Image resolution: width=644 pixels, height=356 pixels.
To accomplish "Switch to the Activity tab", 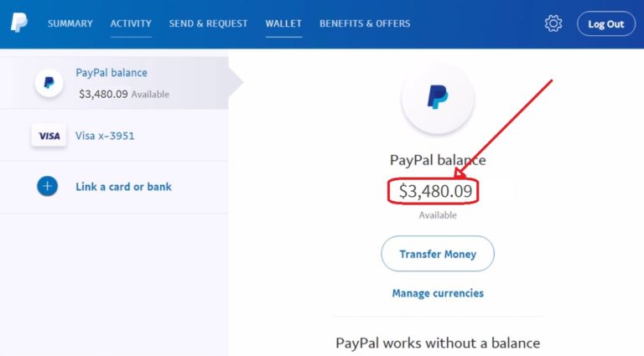I will pos(131,23).
